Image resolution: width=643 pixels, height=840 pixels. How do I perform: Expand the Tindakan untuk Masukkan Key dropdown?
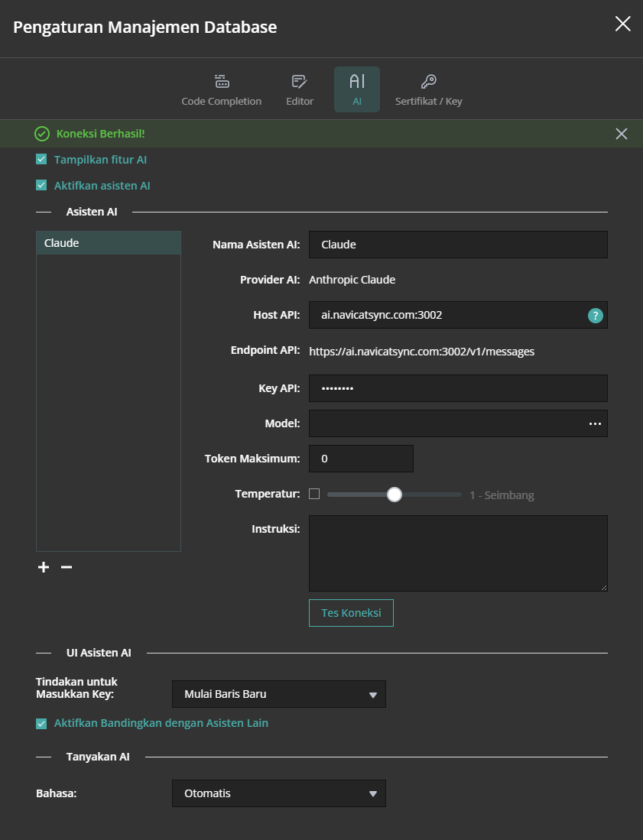coord(279,694)
